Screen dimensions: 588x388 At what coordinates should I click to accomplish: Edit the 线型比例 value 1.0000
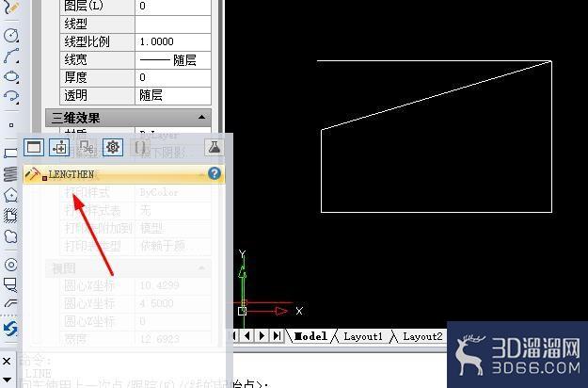pos(173,42)
